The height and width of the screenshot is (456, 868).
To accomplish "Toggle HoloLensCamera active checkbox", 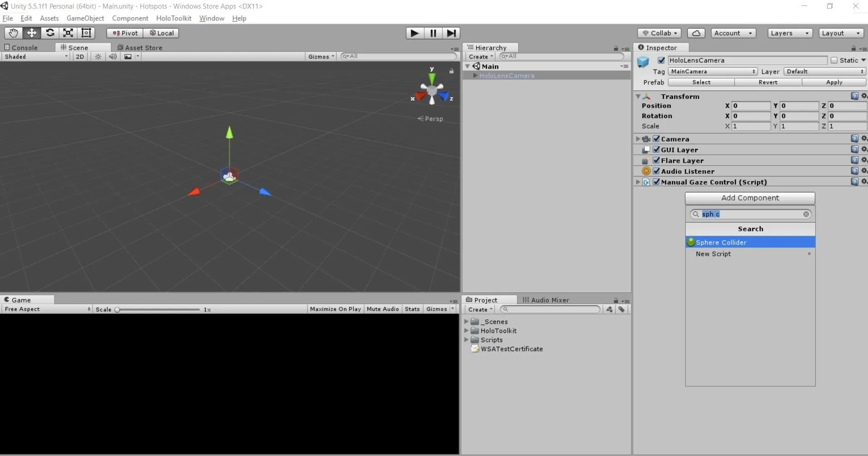I will pyautogui.click(x=662, y=60).
